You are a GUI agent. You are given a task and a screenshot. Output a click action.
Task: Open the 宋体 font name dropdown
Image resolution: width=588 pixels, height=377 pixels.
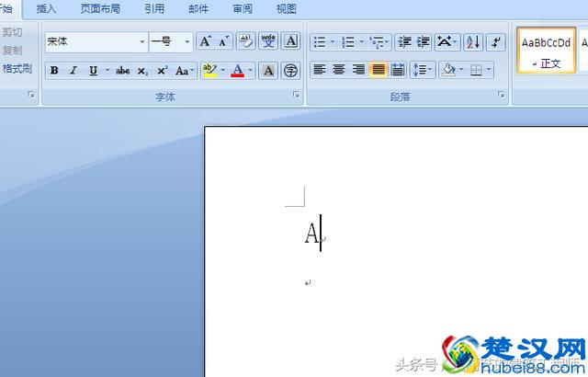(x=142, y=41)
